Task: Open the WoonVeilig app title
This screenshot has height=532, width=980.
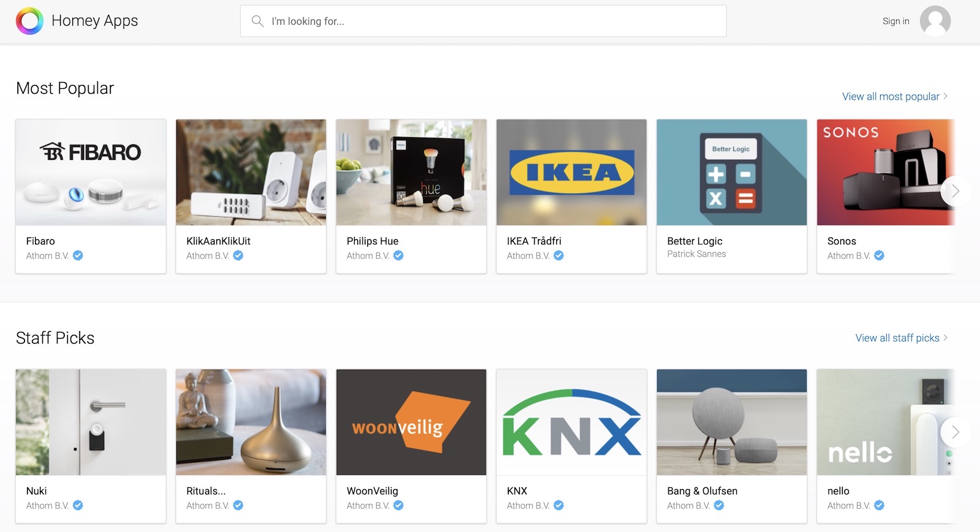Action: (372, 491)
